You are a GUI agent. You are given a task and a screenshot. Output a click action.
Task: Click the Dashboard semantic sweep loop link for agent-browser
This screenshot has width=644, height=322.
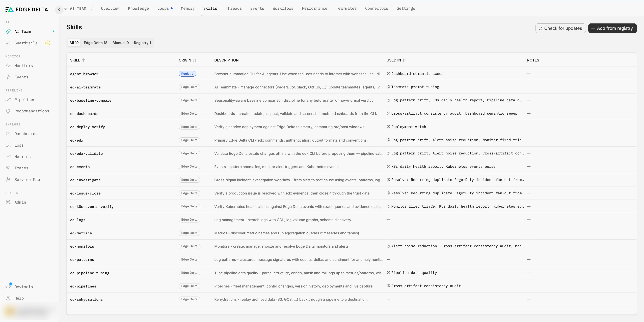pyautogui.click(x=417, y=74)
